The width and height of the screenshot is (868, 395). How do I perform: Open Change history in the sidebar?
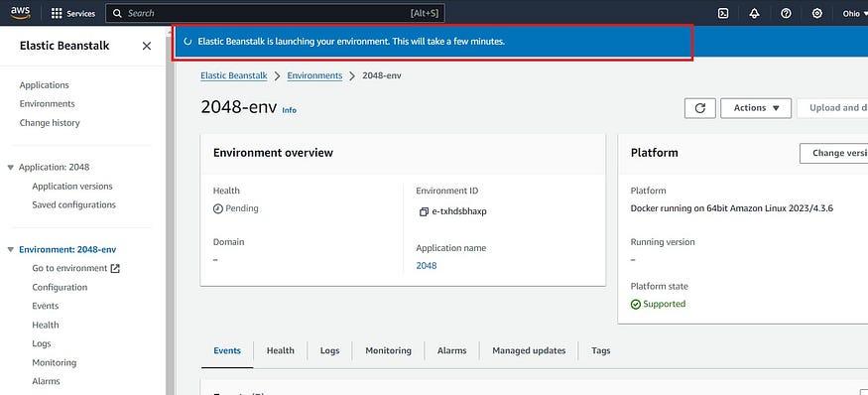point(50,123)
